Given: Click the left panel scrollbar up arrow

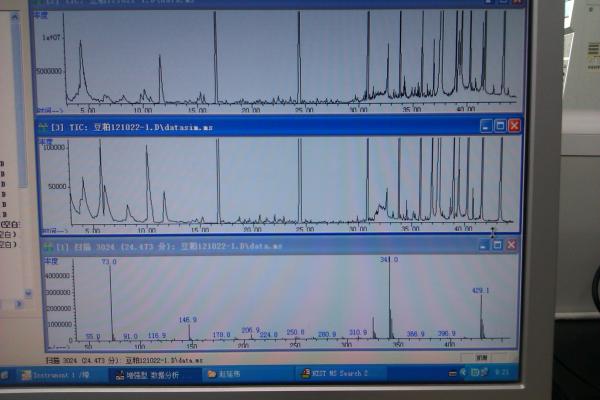Looking at the screenshot, I should click(x=15, y=16).
